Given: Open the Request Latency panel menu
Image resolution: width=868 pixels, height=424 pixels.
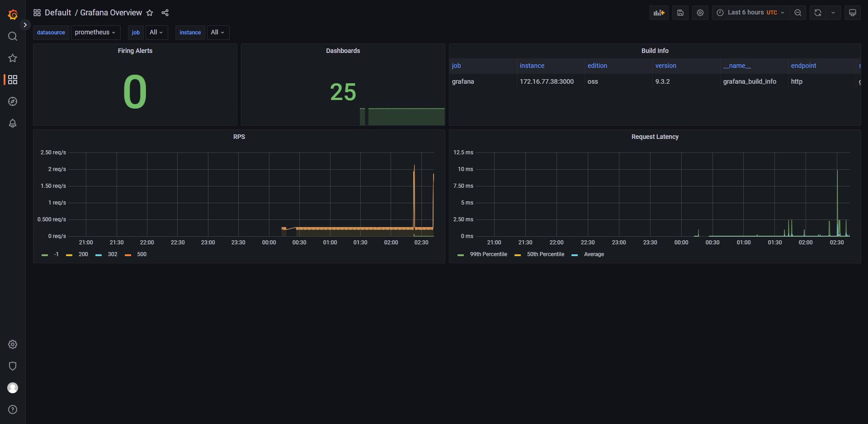Looking at the screenshot, I should point(655,137).
